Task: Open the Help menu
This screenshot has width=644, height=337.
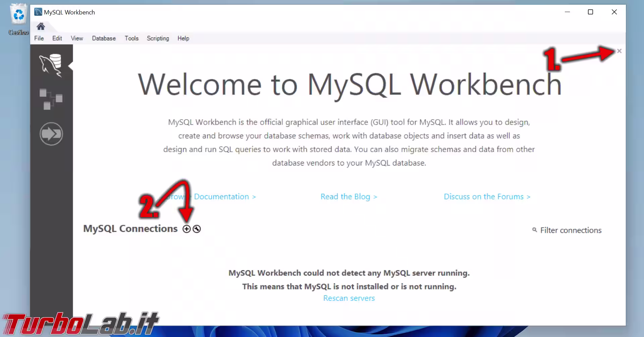Action: click(183, 38)
